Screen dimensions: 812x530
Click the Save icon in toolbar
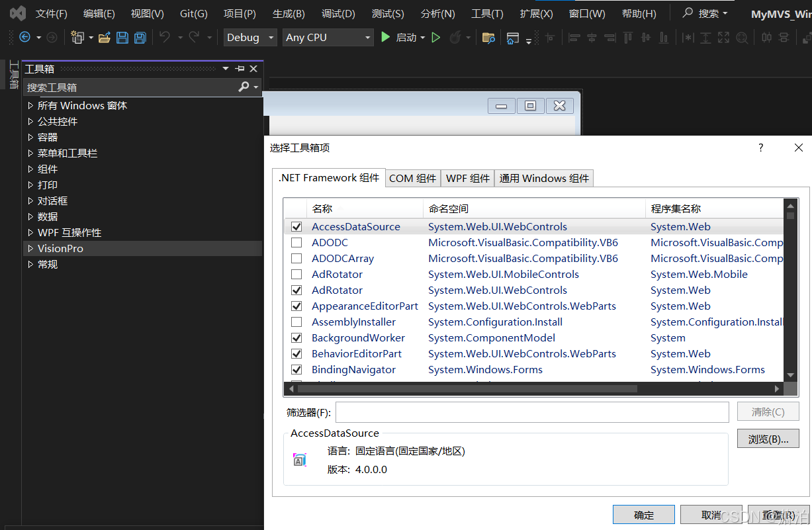tap(122, 38)
